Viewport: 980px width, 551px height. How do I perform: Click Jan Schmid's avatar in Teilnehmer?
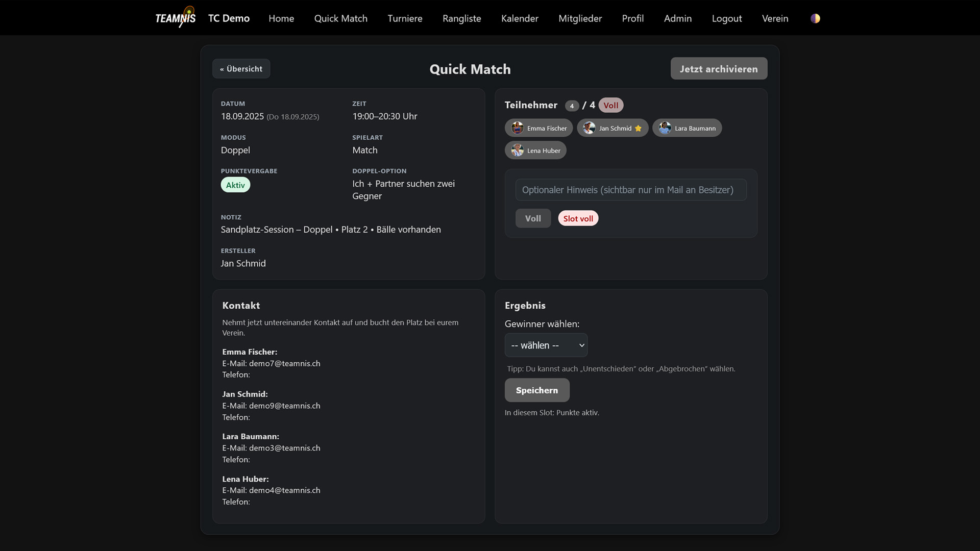click(x=589, y=128)
